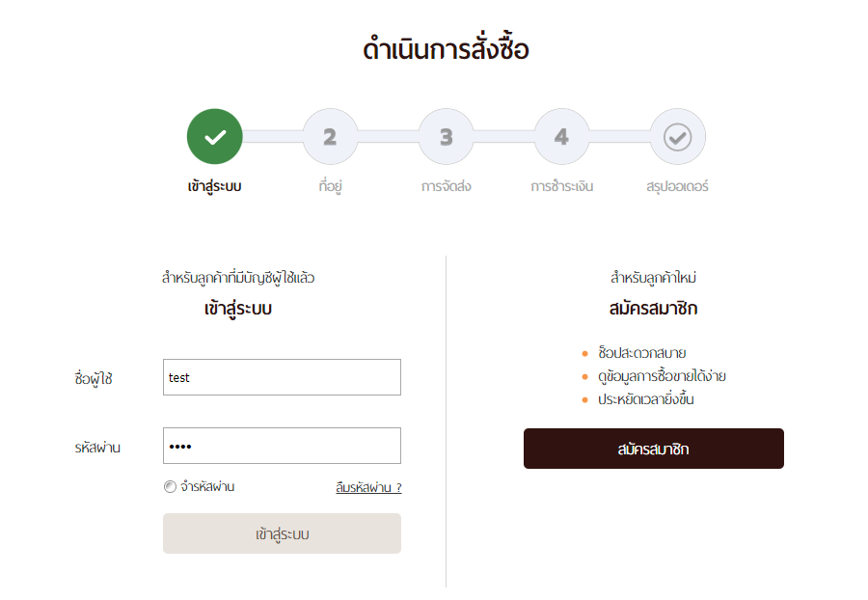Click the ประหยัดเวลายิ่งขึ้น bullet item
Viewport: 868px width, 600px height.
(646, 399)
